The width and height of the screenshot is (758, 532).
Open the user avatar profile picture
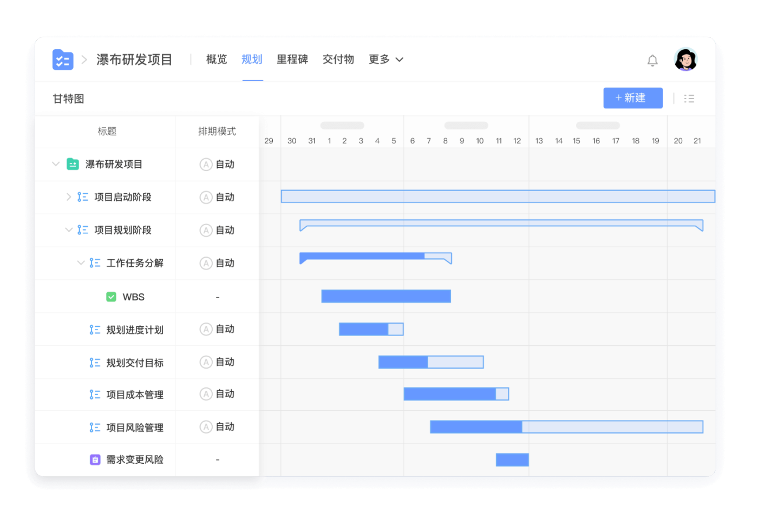click(685, 60)
